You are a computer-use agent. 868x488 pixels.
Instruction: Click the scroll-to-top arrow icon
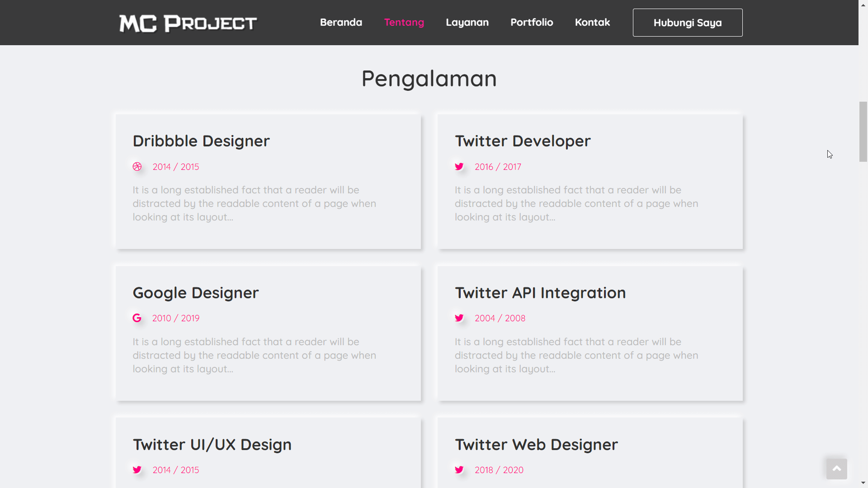coord(836,469)
